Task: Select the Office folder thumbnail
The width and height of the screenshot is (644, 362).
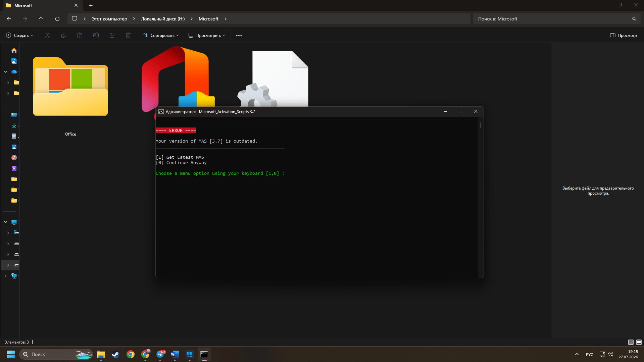Action: 70,87
